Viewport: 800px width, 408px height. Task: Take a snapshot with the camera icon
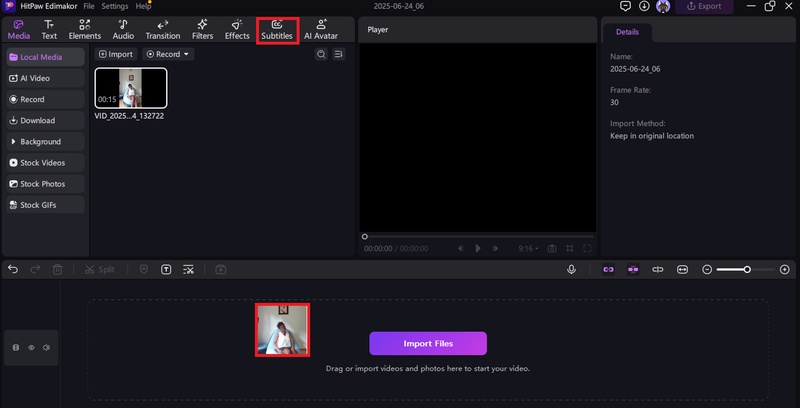point(551,248)
